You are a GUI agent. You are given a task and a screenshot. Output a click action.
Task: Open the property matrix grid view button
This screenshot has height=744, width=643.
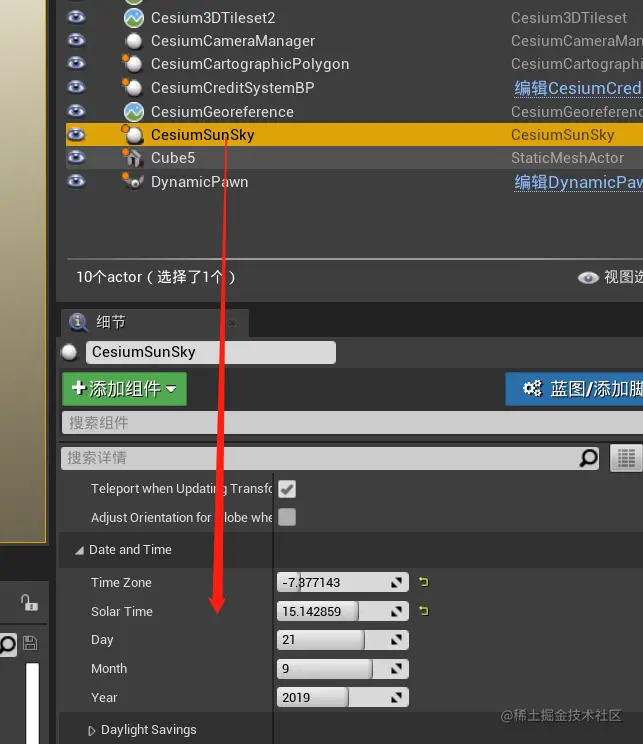pyautogui.click(x=626, y=458)
